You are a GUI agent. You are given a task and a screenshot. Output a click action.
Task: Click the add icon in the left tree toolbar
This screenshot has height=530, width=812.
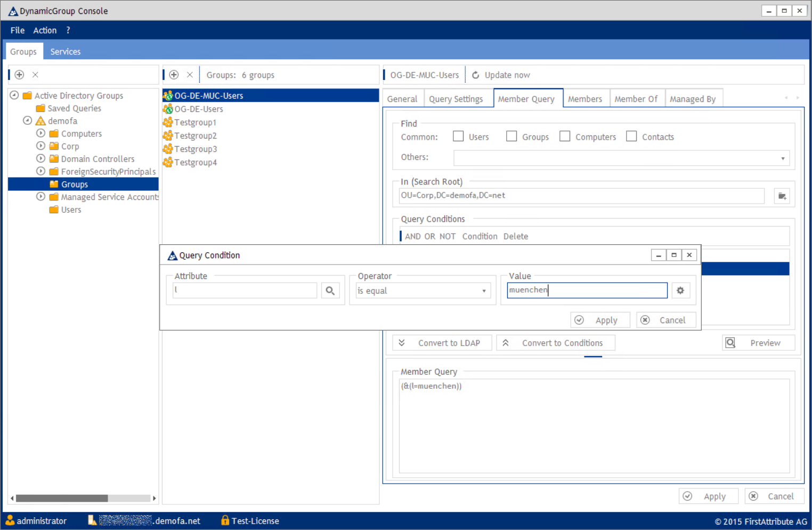coord(19,75)
